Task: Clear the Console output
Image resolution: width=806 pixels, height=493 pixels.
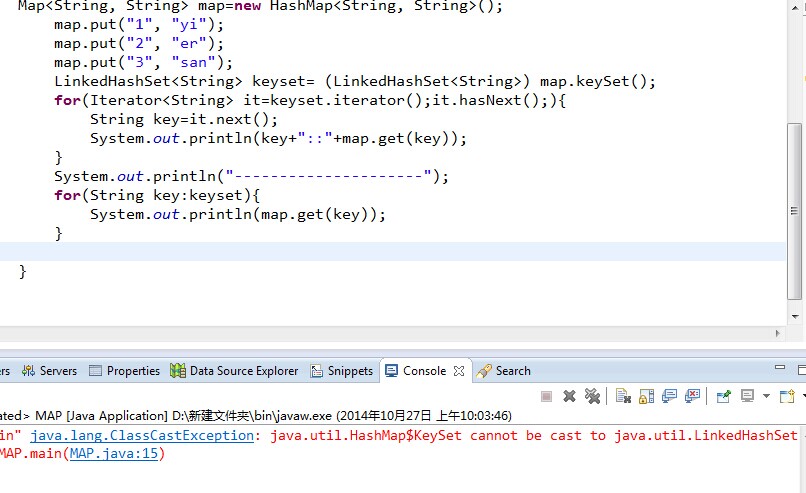Action: tap(623, 396)
